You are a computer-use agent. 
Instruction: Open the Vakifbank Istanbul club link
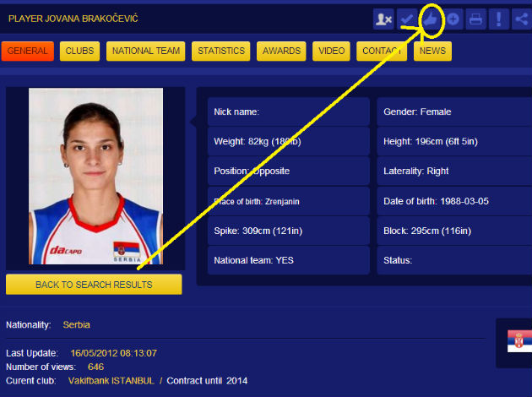[111, 381]
